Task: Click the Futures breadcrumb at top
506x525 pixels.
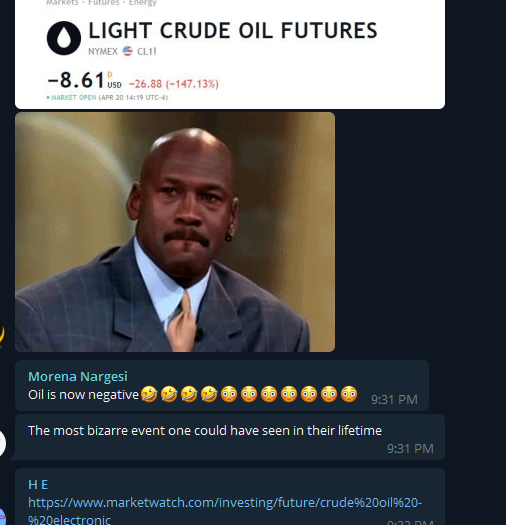Action: click(103, 3)
